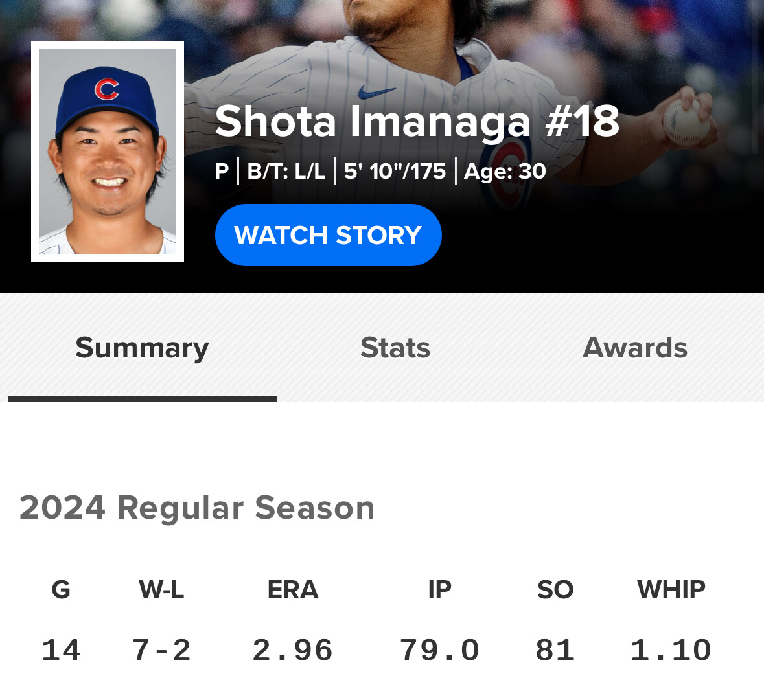Click the games value 14
The image size is (764, 700).
tap(61, 650)
